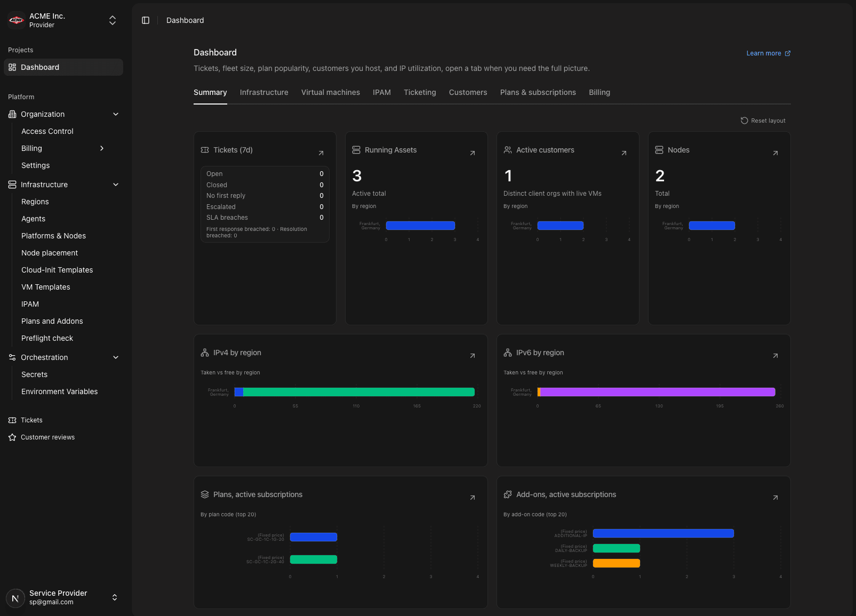Switch to the Customers tab

(468, 92)
